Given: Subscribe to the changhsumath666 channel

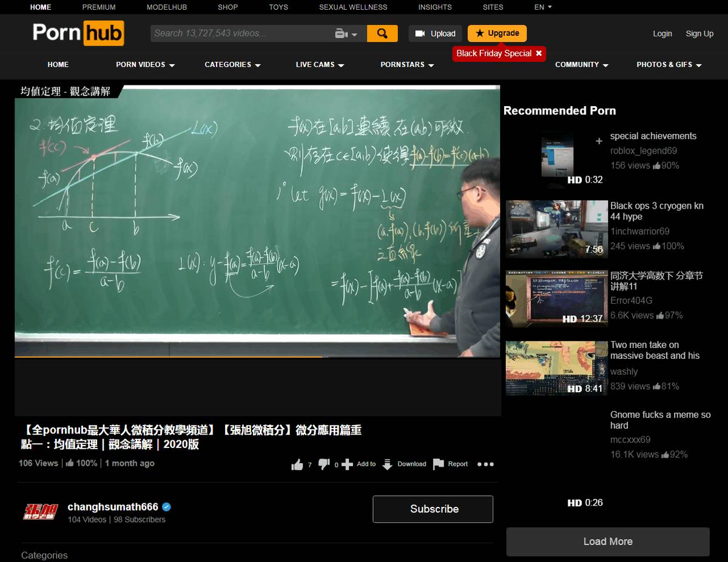Looking at the screenshot, I should (433, 509).
